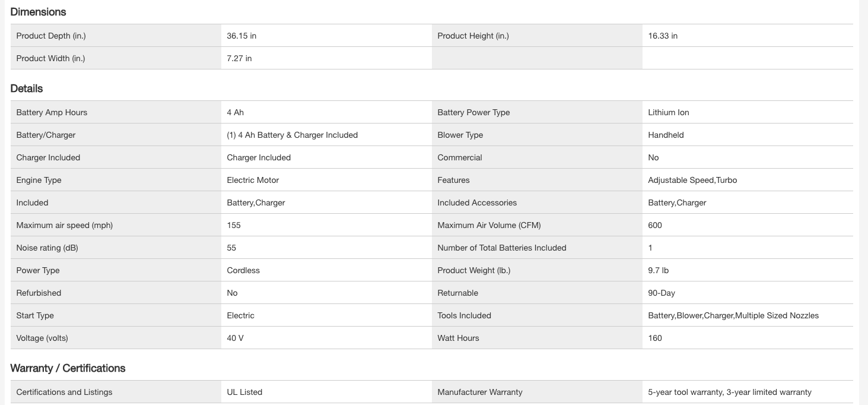Click the Dimensions section heading
The width and height of the screenshot is (868, 405).
tap(38, 12)
